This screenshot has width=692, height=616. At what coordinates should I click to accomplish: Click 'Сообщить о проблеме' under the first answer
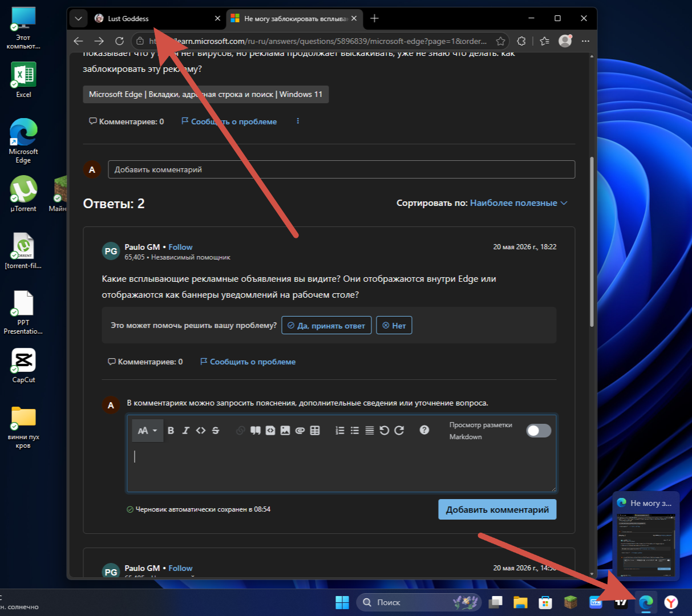(248, 362)
